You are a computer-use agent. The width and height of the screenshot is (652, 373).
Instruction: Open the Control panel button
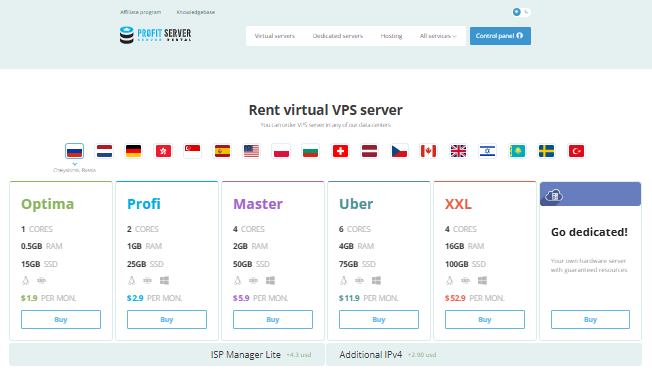(500, 36)
